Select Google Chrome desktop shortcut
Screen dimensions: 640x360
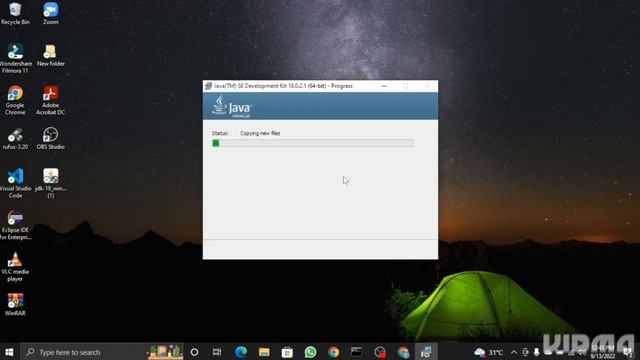click(15, 100)
